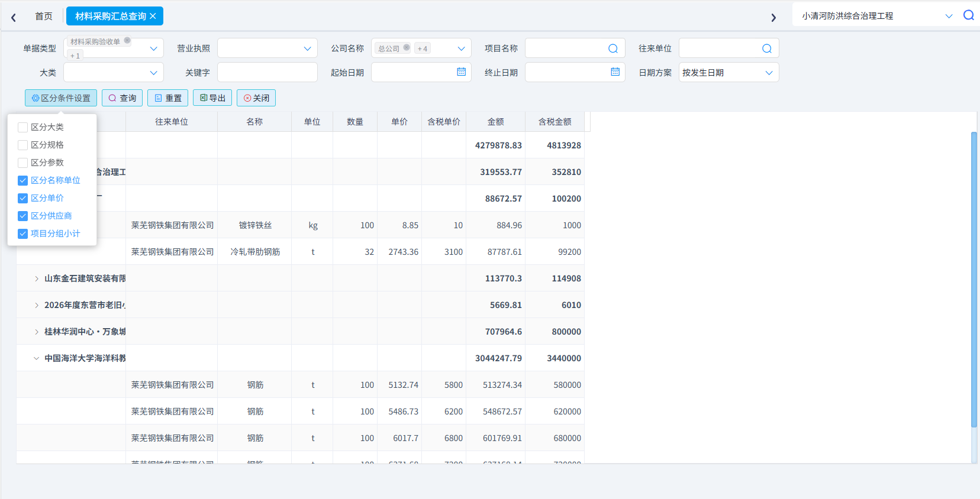Click the 冷轧带肋钢筋 cell
This screenshot has height=499, width=980.
click(x=255, y=252)
